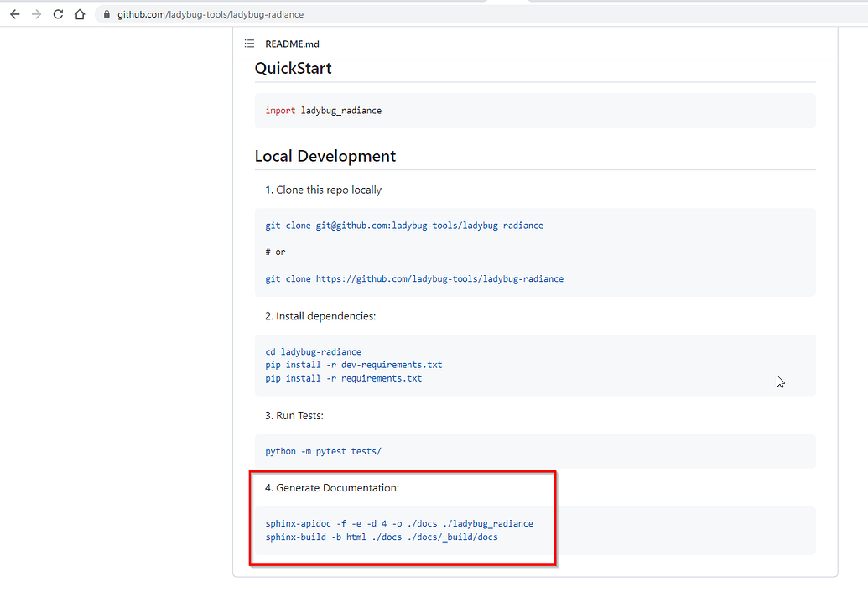The height and width of the screenshot is (592, 868).
Task: Click the git clone https command line
Action: coord(414,278)
